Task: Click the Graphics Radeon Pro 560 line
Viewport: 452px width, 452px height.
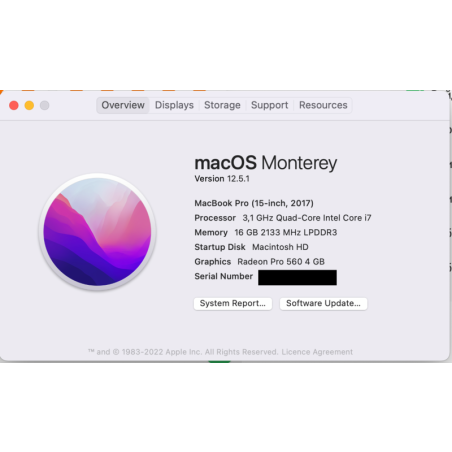Action: (x=259, y=262)
